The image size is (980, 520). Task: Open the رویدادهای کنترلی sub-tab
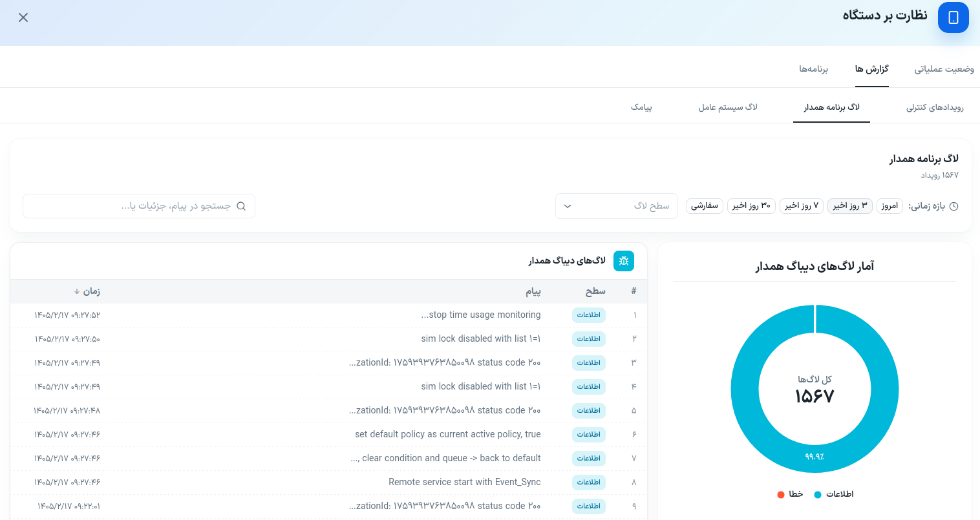pos(935,107)
